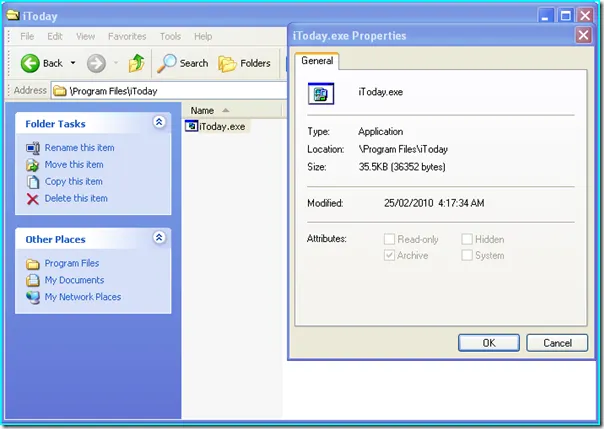The width and height of the screenshot is (604, 429).
Task: Open the File menu
Action: click(27, 36)
